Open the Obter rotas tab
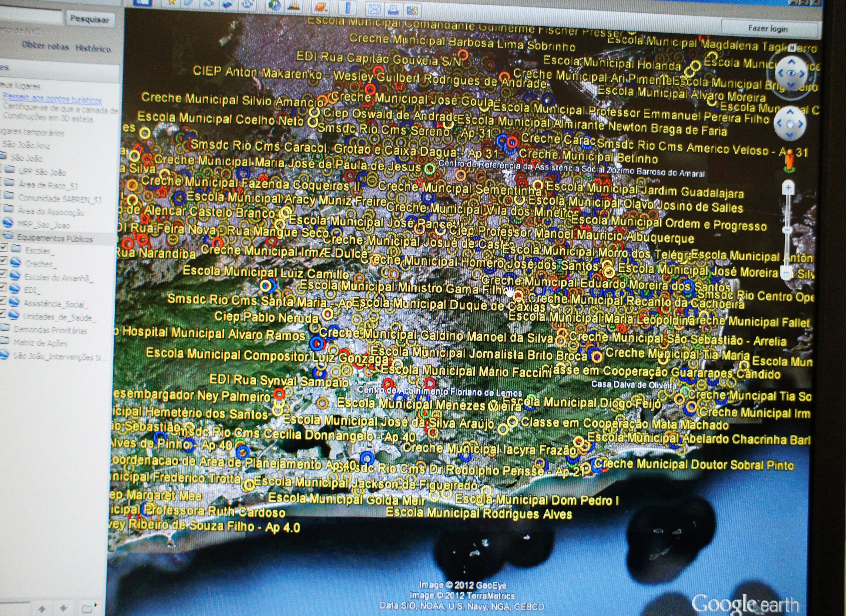Screen dimensions: 846x616 [45, 46]
